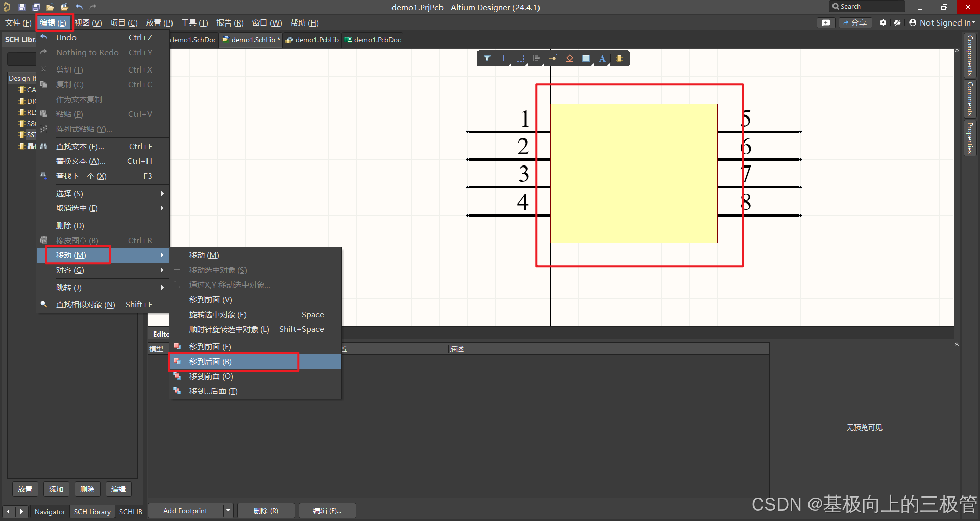The width and height of the screenshot is (980, 521).
Task: Click the 分享 share button
Action: point(855,22)
